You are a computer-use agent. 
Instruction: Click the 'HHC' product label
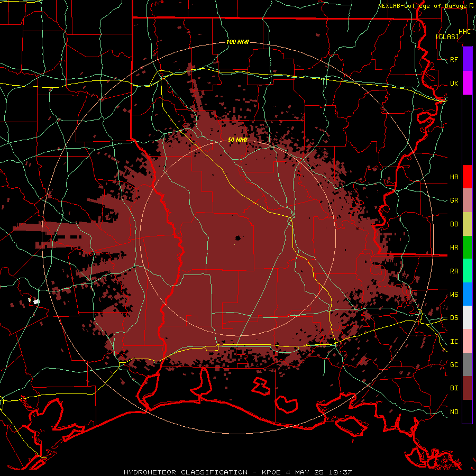pyautogui.click(x=464, y=32)
